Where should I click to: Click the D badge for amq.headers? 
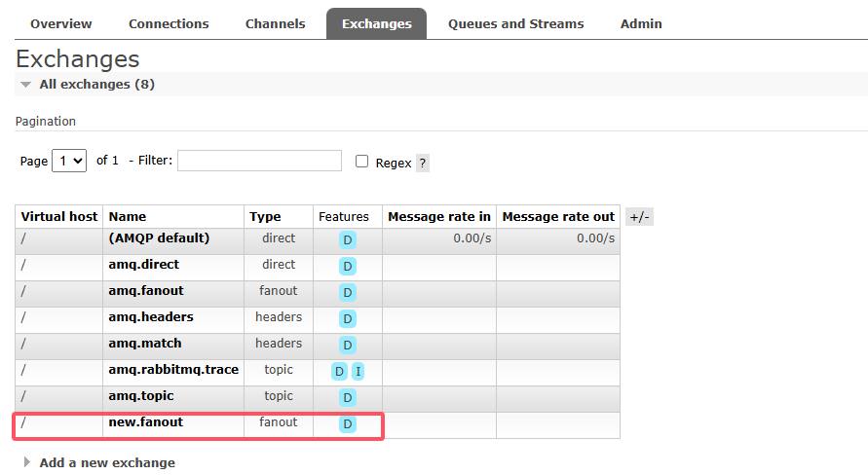pos(348,319)
